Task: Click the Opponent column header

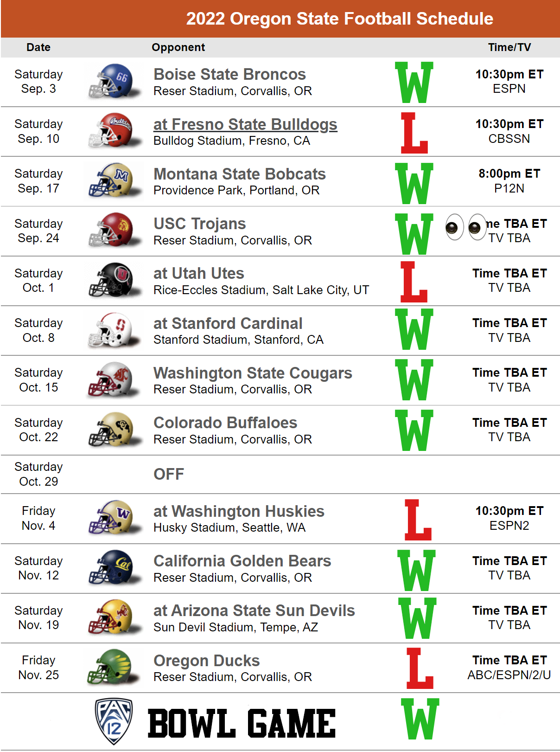Action: [178, 47]
